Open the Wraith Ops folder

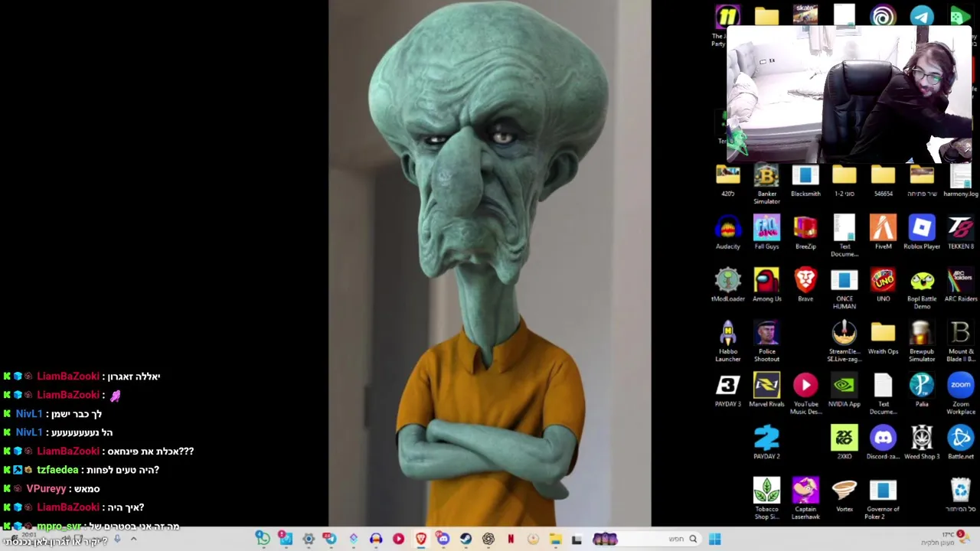coord(883,337)
